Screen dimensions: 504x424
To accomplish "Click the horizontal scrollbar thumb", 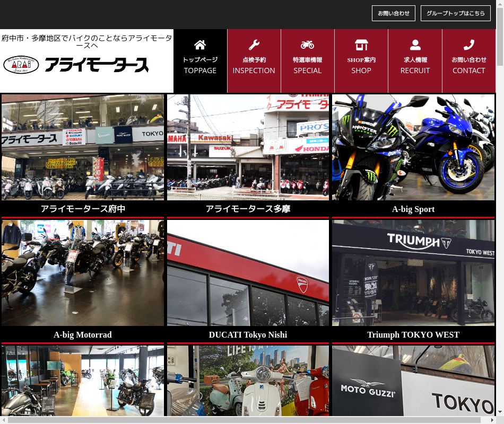I will click(244, 420).
